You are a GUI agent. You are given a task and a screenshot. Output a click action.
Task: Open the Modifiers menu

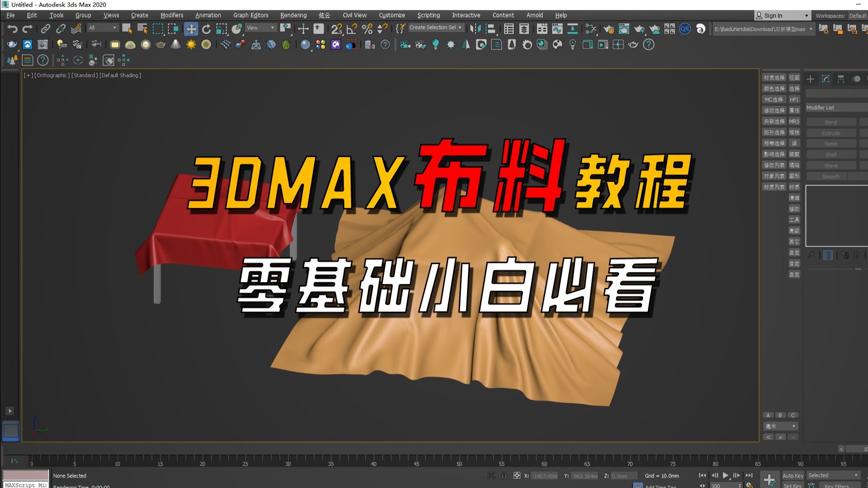pos(172,15)
